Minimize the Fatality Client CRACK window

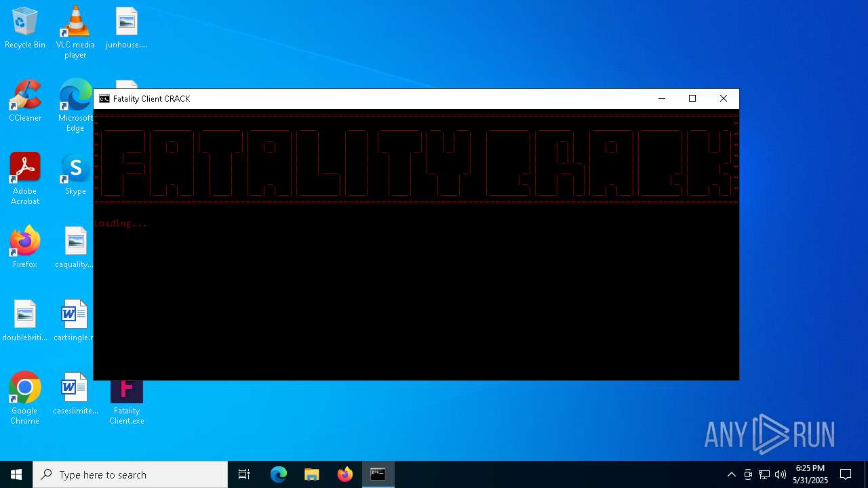[662, 99]
